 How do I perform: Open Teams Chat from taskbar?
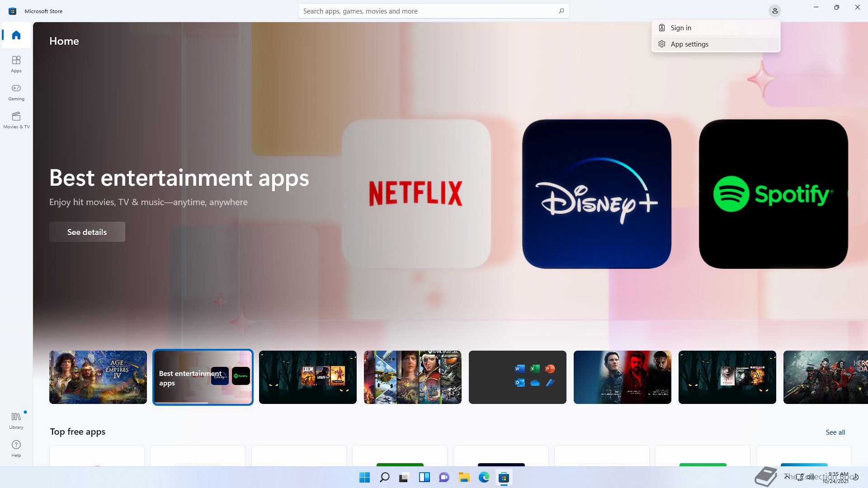444,477
